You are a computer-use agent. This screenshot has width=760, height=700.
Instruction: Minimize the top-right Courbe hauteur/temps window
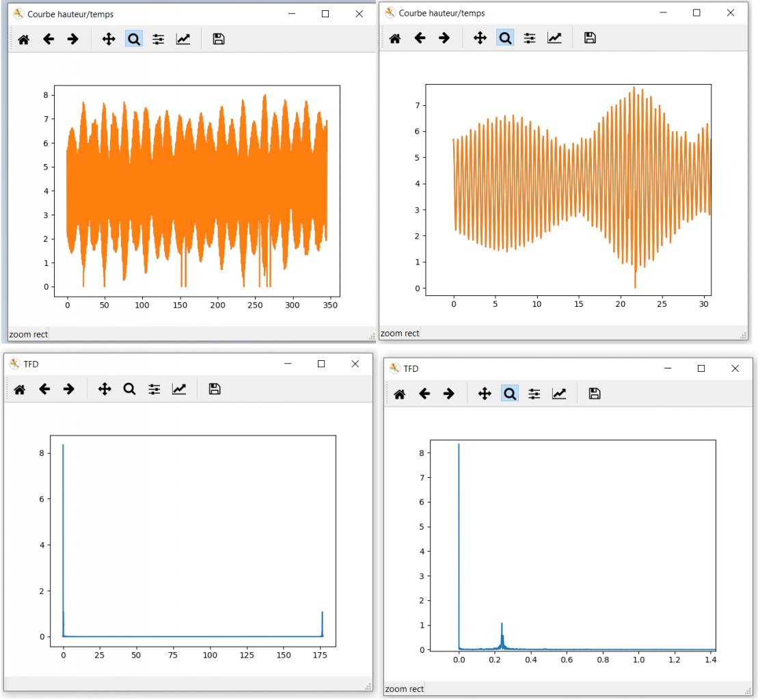[x=663, y=13]
